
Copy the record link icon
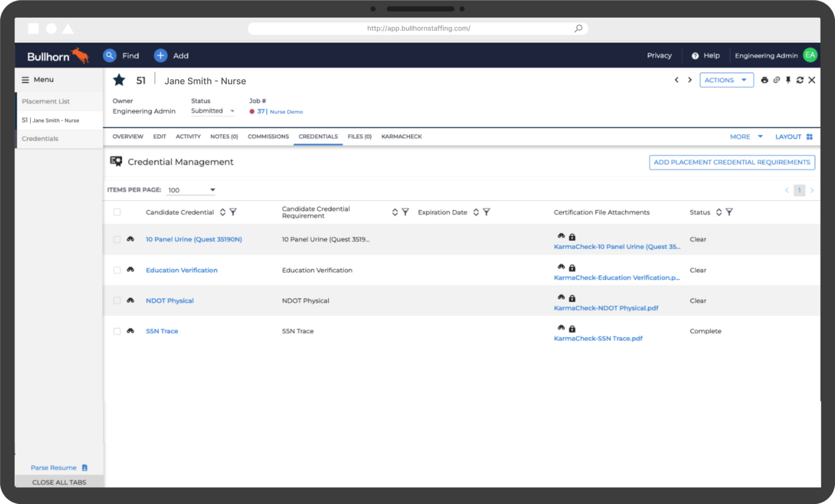point(776,80)
